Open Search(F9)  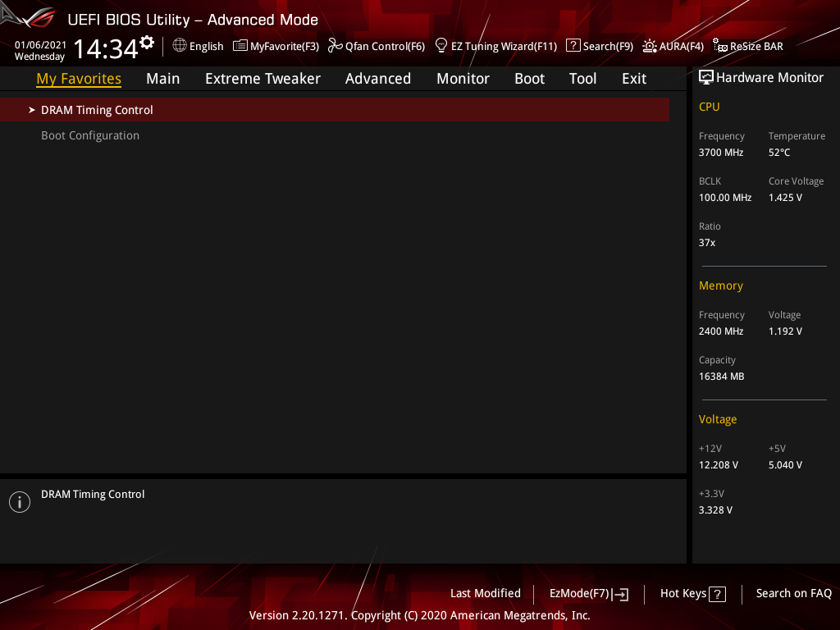608,47
